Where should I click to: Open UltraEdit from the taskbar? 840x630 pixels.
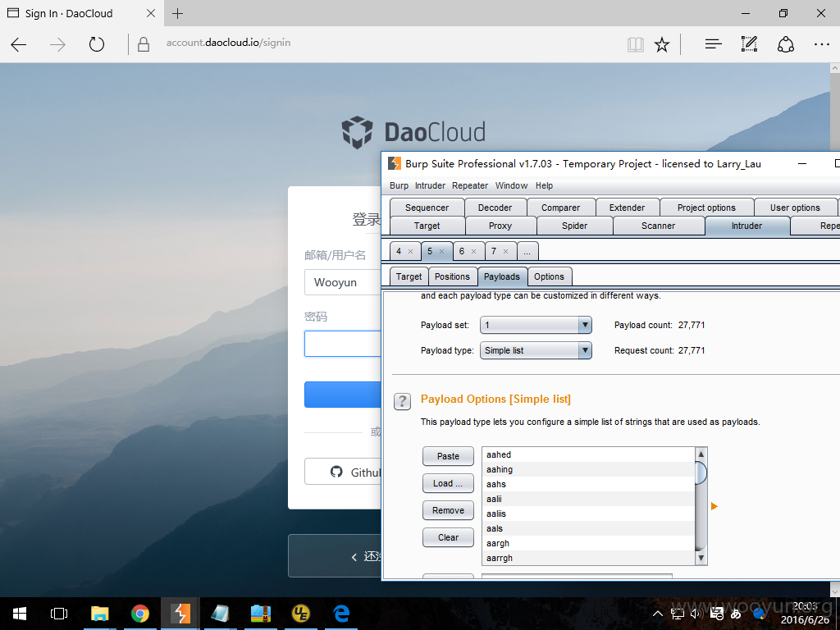tap(301, 614)
